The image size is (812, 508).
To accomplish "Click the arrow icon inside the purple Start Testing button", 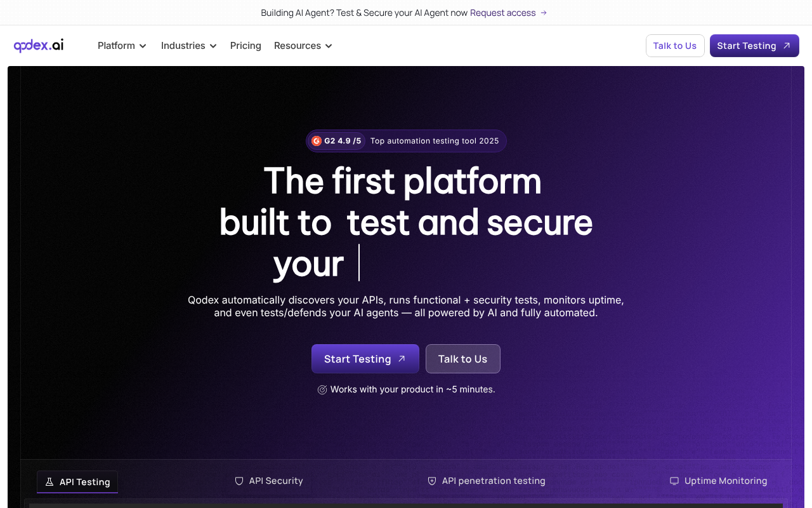I will 402,358.
